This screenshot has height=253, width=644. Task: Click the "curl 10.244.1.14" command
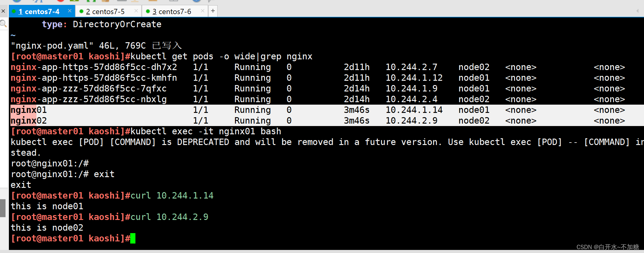(x=172, y=195)
